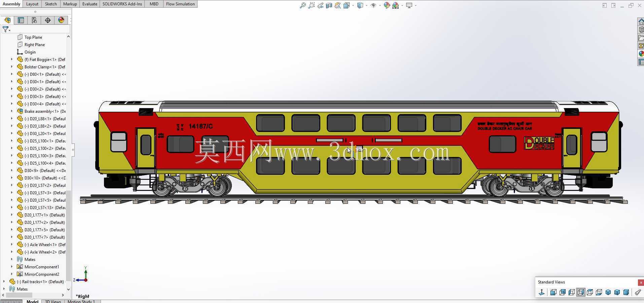Open the Display Style dropdown arrow
This screenshot has height=303, width=644.
coord(366,5)
